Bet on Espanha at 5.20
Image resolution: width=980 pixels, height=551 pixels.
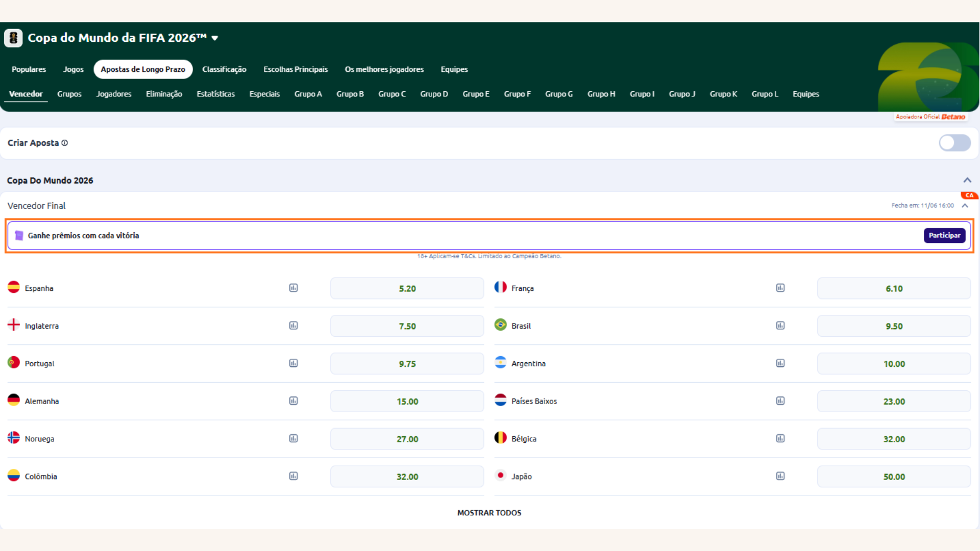coord(407,288)
